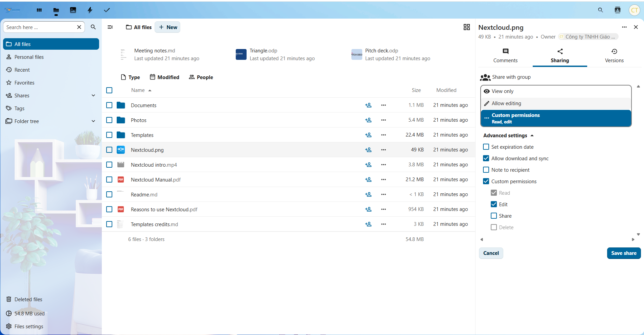Viewport: 644px width, 335px height.
Task: Open the Comments tab
Action: pyautogui.click(x=505, y=55)
